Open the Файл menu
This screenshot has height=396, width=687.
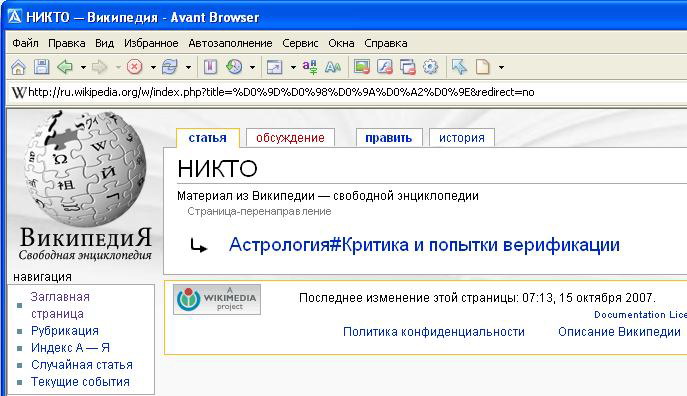25,43
